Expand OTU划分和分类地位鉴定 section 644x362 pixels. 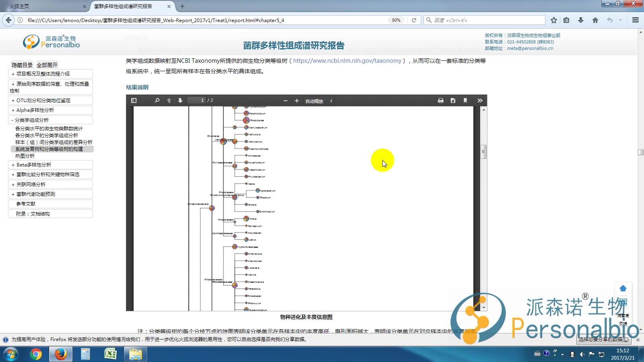50,101
